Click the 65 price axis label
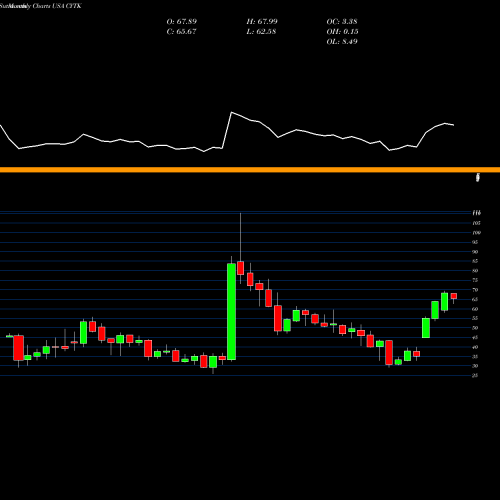The image size is (500, 500). [475, 299]
